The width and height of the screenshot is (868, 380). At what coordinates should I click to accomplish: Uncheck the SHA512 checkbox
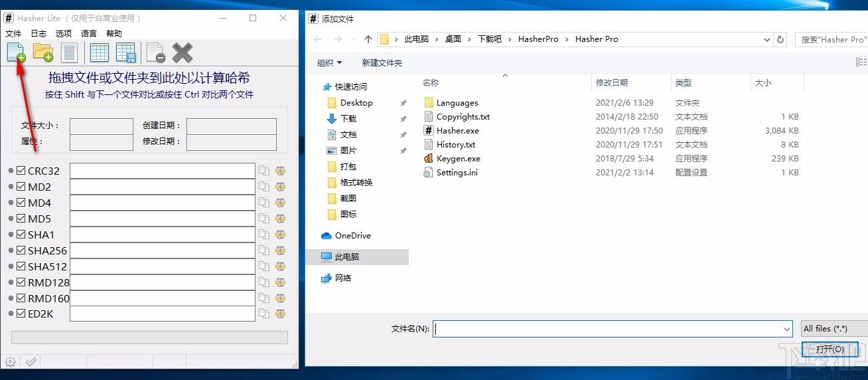tap(21, 266)
